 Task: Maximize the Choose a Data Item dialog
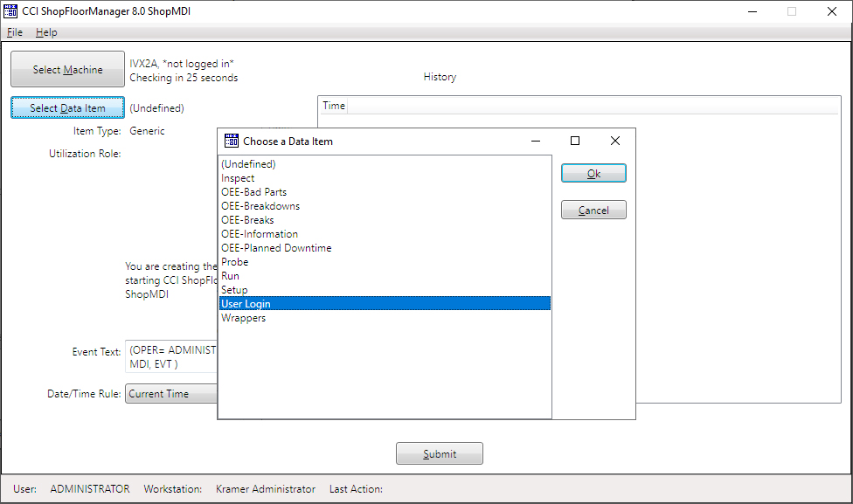pos(575,141)
